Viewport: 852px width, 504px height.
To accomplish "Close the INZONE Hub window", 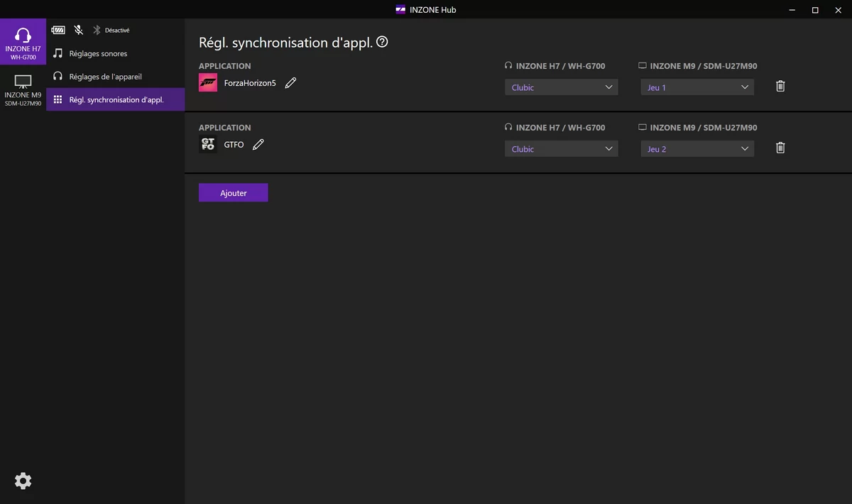I will [x=839, y=10].
